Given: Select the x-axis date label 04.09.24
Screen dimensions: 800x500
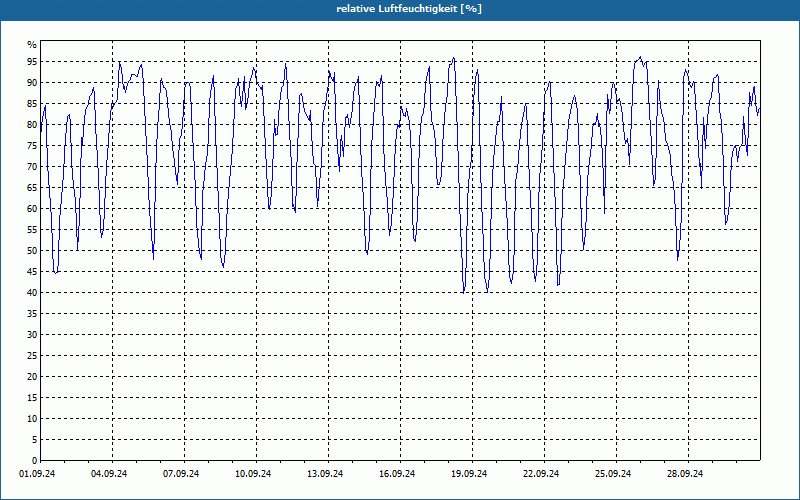Looking at the screenshot, I should coord(109,474).
